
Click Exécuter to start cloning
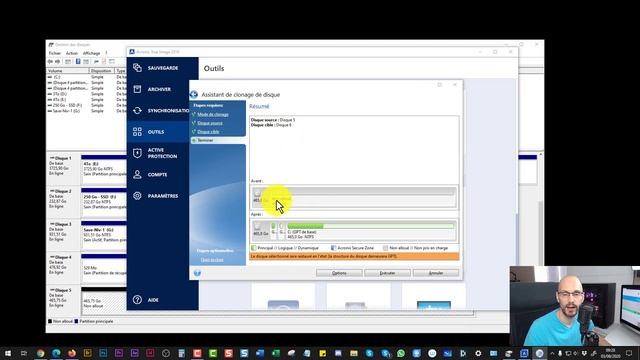tap(387, 273)
